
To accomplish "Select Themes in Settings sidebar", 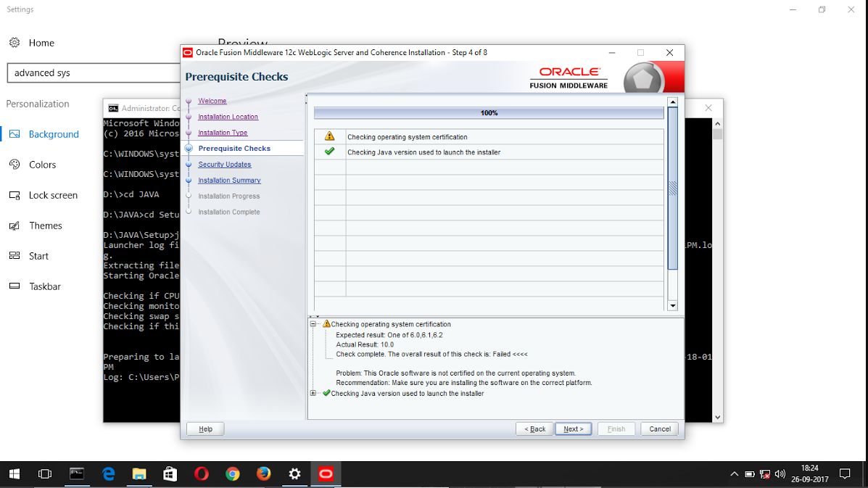I will click(46, 226).
